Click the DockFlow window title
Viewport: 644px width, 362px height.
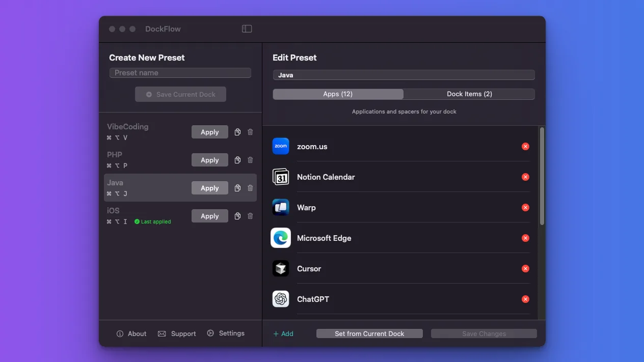point(163,29)
